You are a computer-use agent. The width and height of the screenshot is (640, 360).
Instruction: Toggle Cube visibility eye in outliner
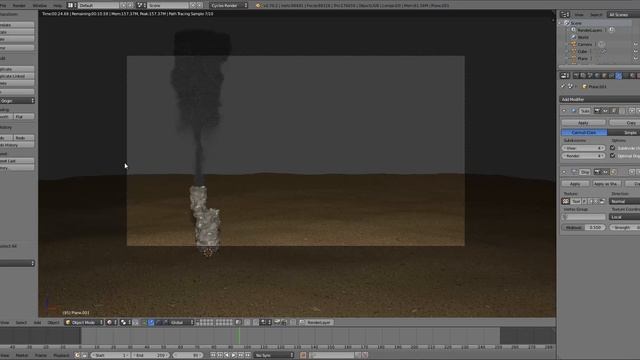(636, 51)
